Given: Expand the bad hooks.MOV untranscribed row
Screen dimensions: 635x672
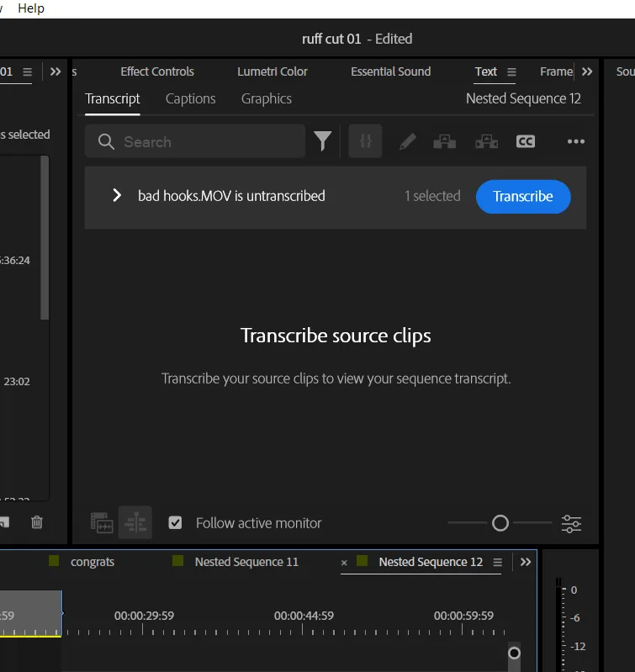Looking at the screenshot, I should [x=117, y=195].
